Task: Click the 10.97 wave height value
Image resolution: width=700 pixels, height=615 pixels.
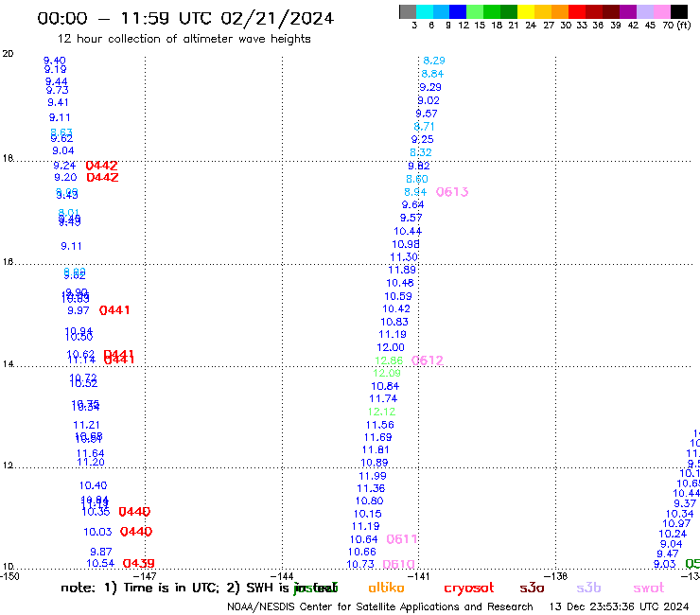Action: (676, 523)
